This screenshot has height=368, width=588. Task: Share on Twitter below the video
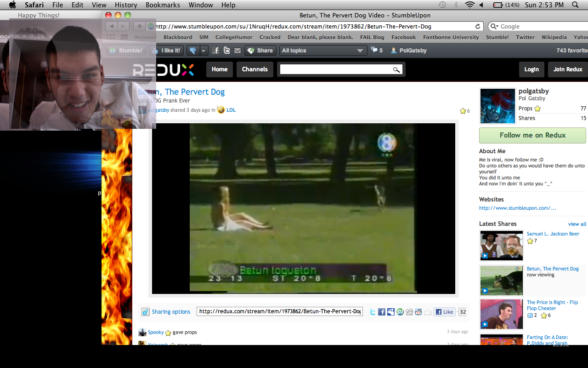coord(373,312)
